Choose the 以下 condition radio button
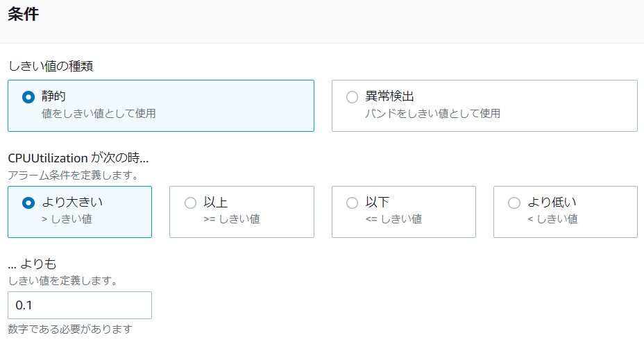Screen dimensions: 644x342 (352, 203)
